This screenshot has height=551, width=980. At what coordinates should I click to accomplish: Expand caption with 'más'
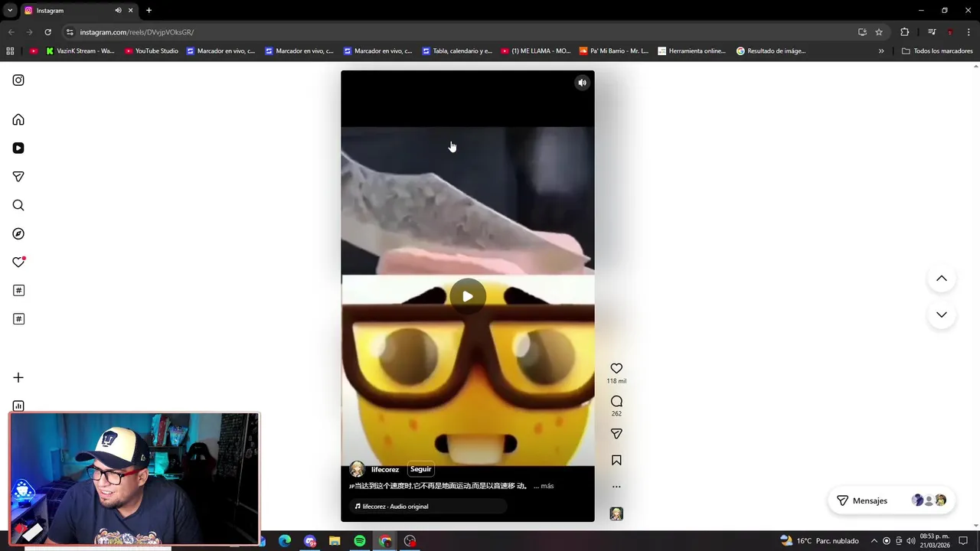[x=547, y=486]
